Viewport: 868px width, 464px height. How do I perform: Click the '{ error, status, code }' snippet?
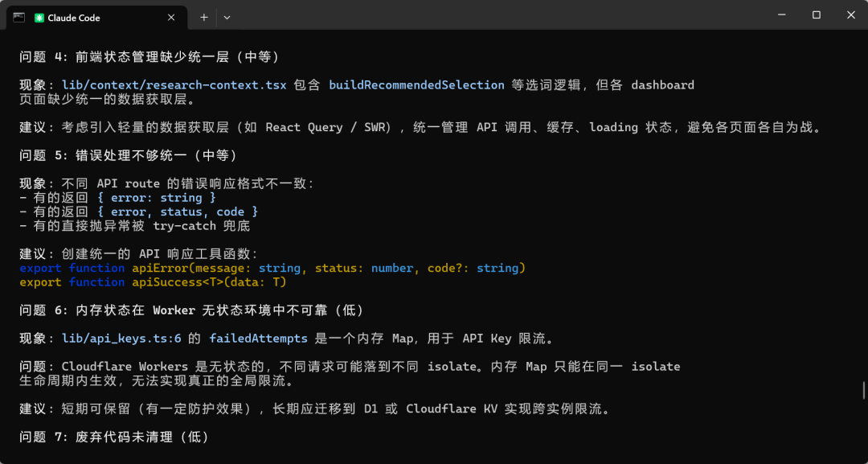tap(178, 212)
